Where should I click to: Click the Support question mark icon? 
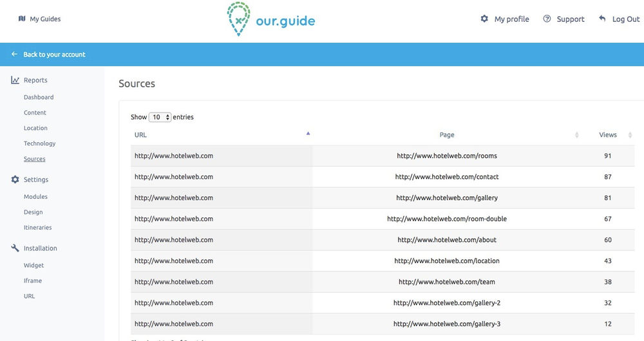point(547,19)
